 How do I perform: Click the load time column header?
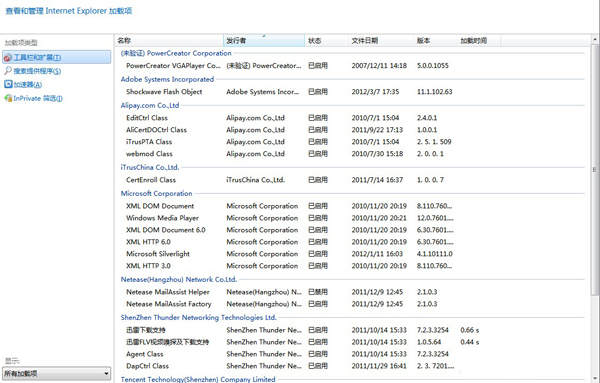click(x=479, y=41)
